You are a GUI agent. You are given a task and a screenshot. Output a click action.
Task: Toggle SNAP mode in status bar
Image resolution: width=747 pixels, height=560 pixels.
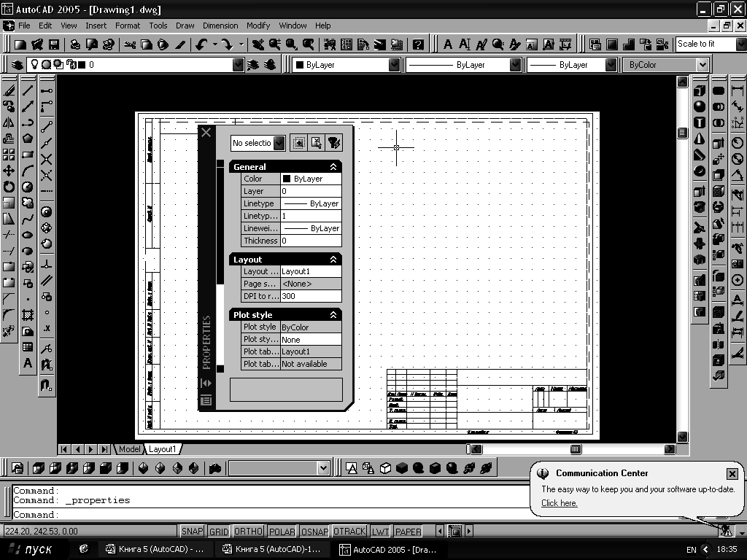192,531
